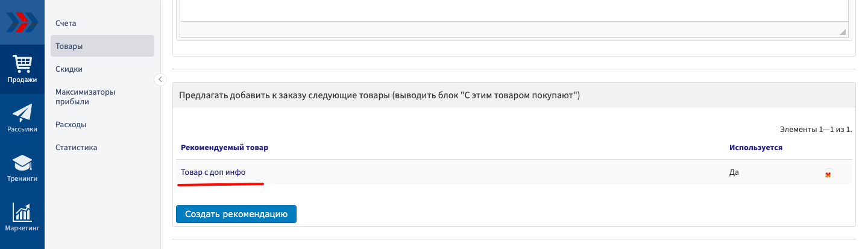
Task: Open the Статистика page
Action: (x=76, y=147)
